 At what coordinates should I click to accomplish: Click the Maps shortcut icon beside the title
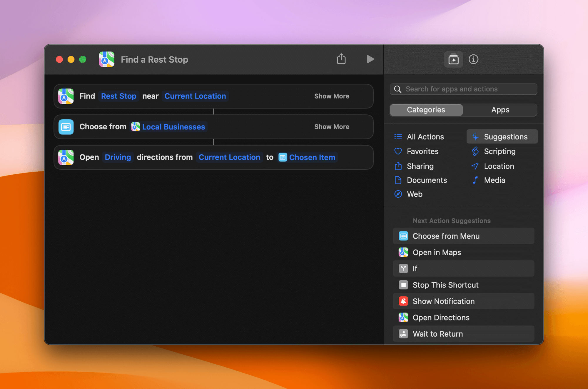(x=107, y=59)
